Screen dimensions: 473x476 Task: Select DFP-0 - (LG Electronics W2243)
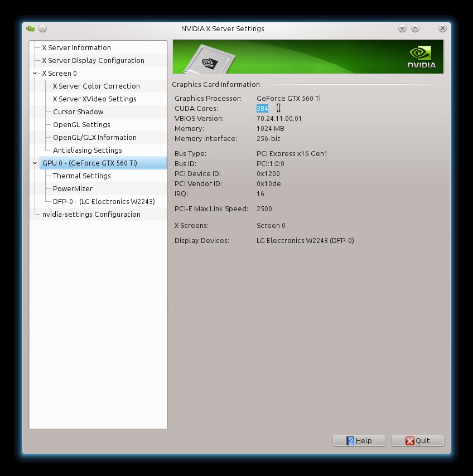[104, 202]
